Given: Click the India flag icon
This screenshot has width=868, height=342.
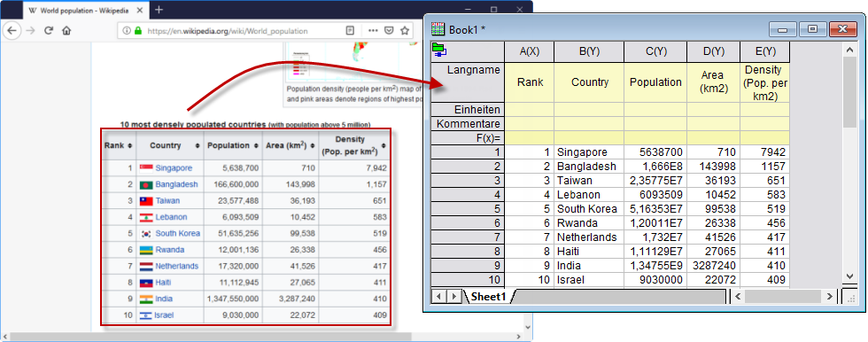Looking at the screenshot, I should click(x=146, y=299).
